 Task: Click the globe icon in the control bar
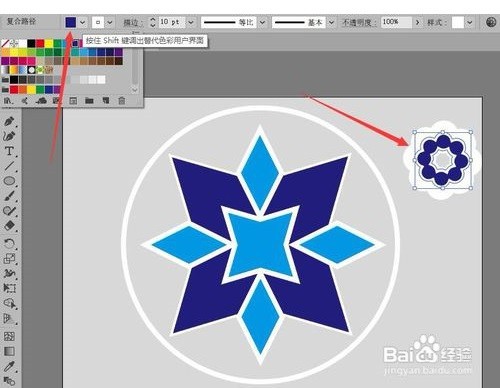tap(491, 22)
